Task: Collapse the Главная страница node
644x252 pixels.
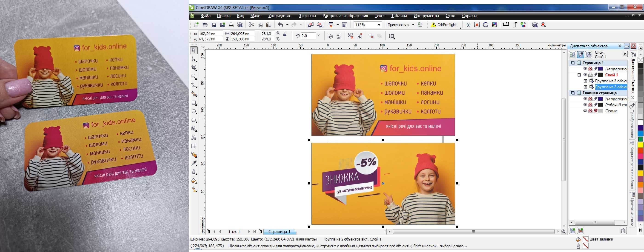Action: click(573, 93)
